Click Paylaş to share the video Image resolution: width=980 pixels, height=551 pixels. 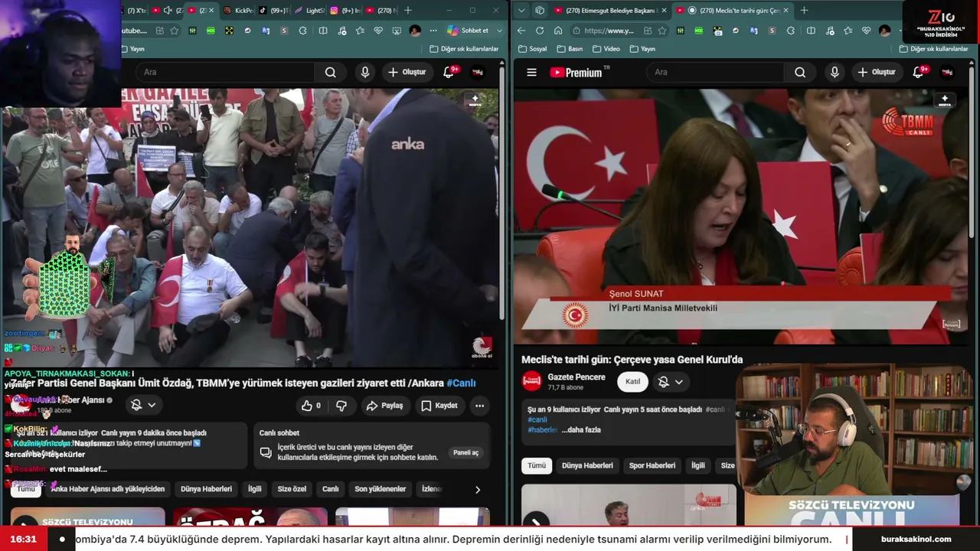[x=384, y=406]
